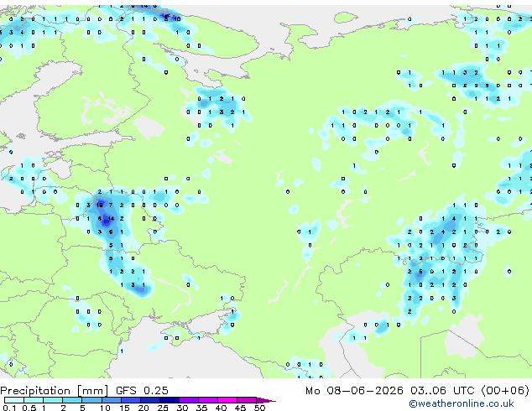Click the over-50 arrow tip of the legend

[266, 400]
